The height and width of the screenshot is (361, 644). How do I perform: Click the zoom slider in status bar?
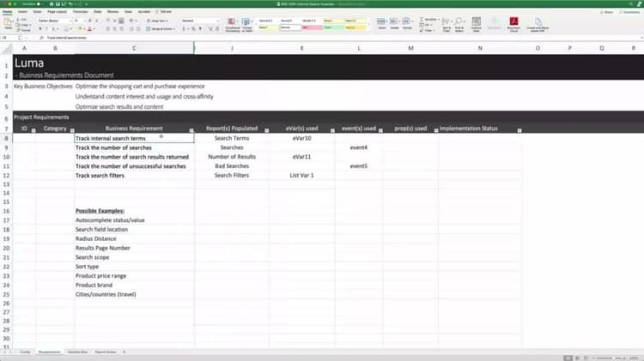tap(611, 358)
